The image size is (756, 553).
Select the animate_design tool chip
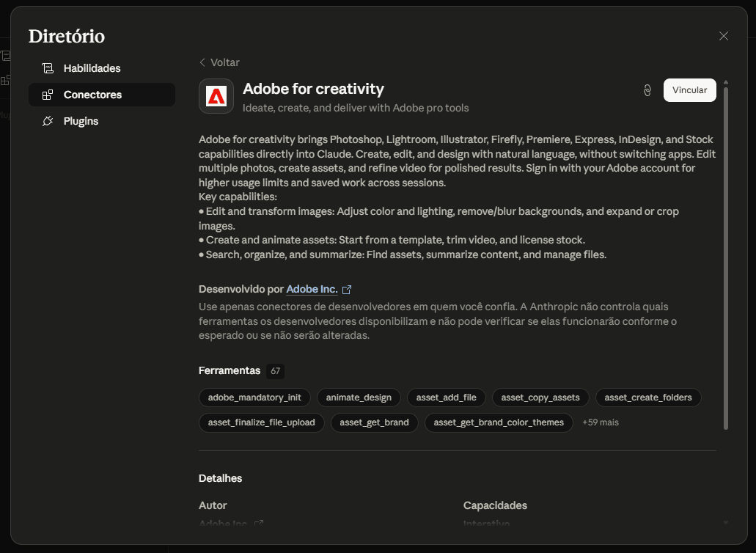tap(359, 398)
